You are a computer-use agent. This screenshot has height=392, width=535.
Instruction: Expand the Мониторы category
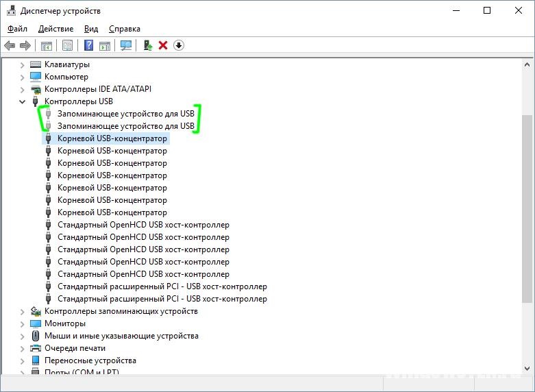point(23,323)
